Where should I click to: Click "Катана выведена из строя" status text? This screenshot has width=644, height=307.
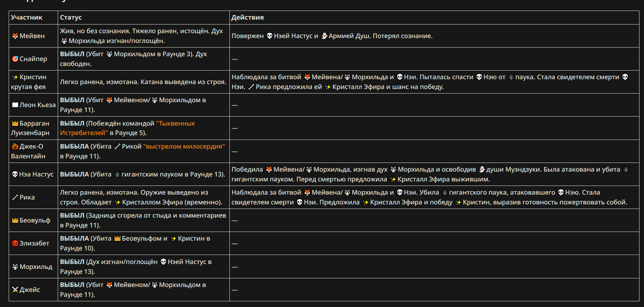(x=183, y=82)
